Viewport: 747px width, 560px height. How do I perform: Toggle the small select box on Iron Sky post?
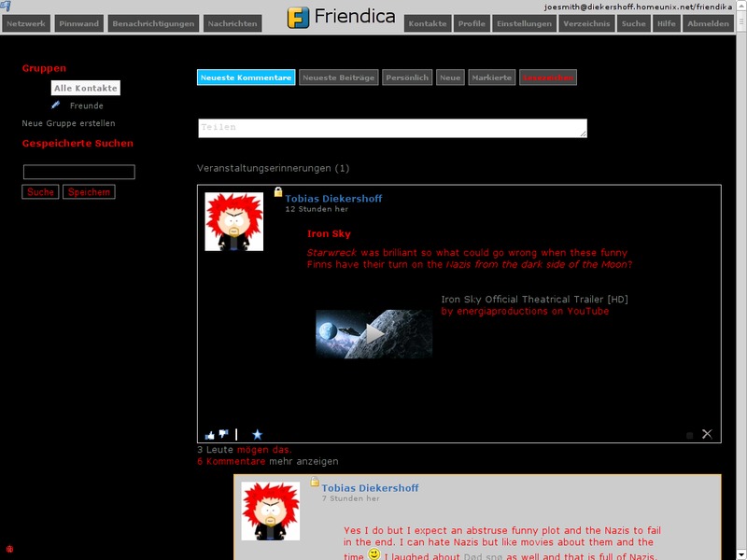point(689,435)
